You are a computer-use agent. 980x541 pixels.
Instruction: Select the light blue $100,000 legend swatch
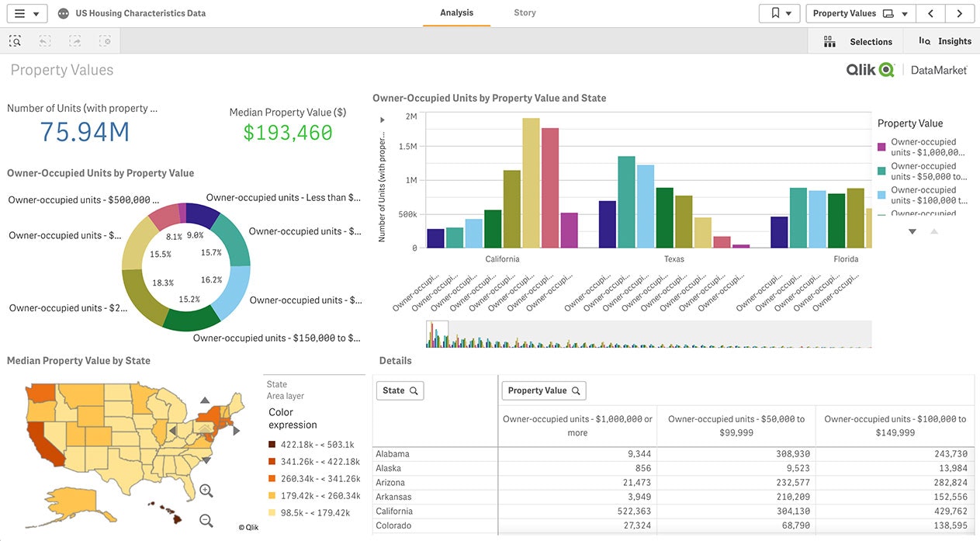pos(881,195)
